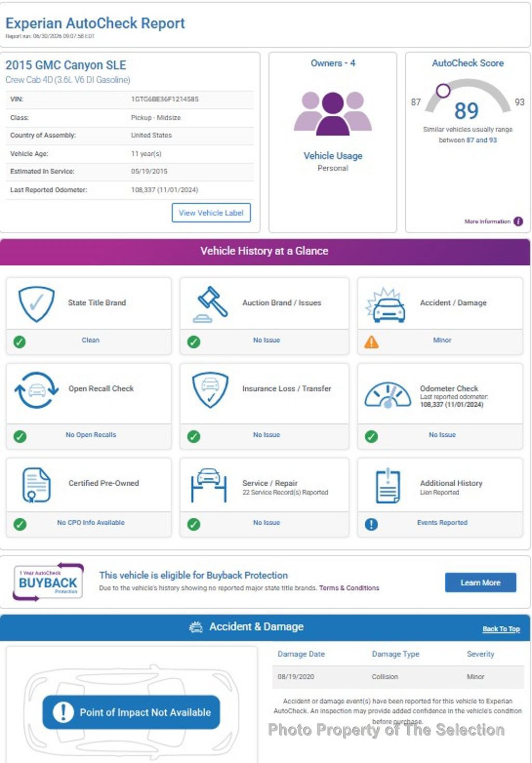
Task: Click the green check under Service / Repair
Action: tap(194, 524)
